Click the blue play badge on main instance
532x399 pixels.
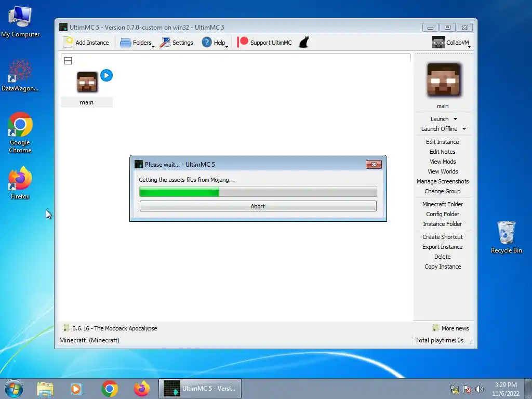click(107, 75)
